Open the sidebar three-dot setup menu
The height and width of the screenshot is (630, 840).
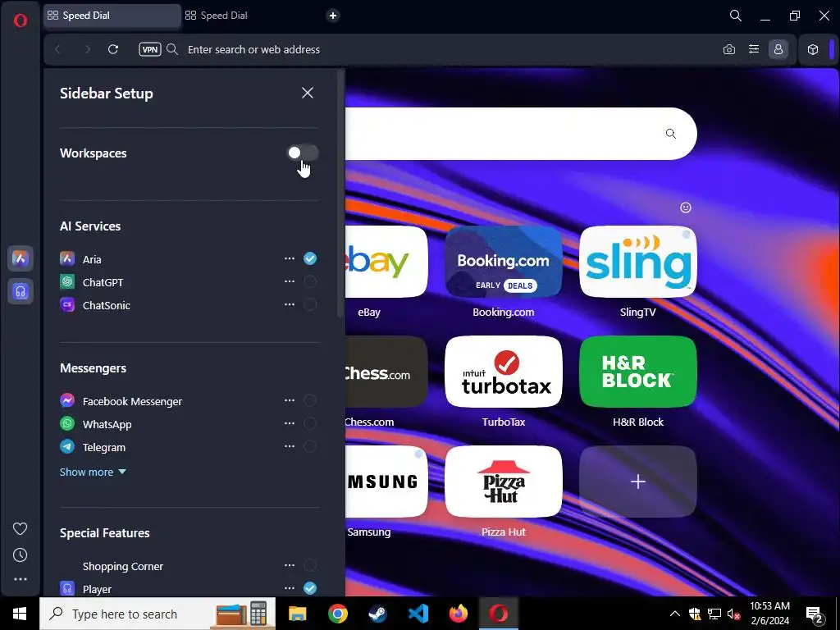pyautogui.click(x=21, y=579)
